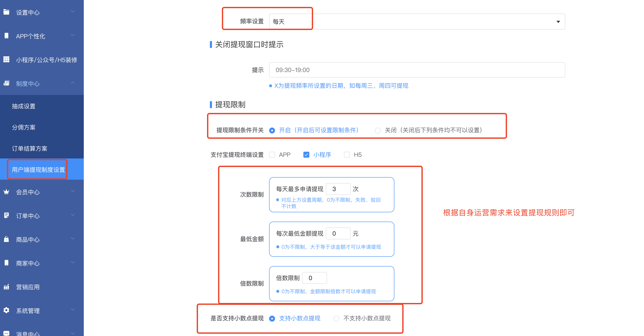
Task: Open 分佣方案 submenu item
Action: [x=42, y=128]
